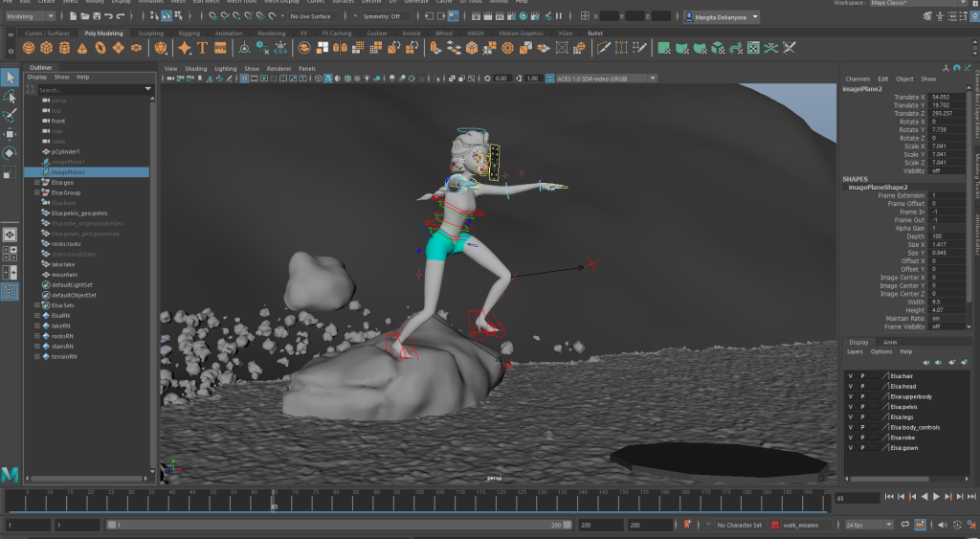
Task: Click the No Character Set button
Action: pos(740,525)
